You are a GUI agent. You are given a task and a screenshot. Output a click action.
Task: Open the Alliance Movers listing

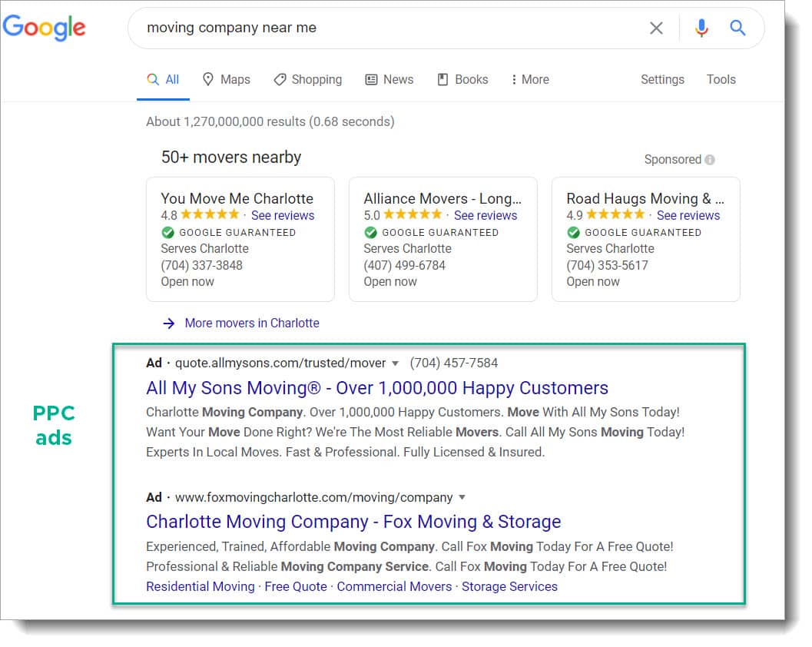[442, 198]
